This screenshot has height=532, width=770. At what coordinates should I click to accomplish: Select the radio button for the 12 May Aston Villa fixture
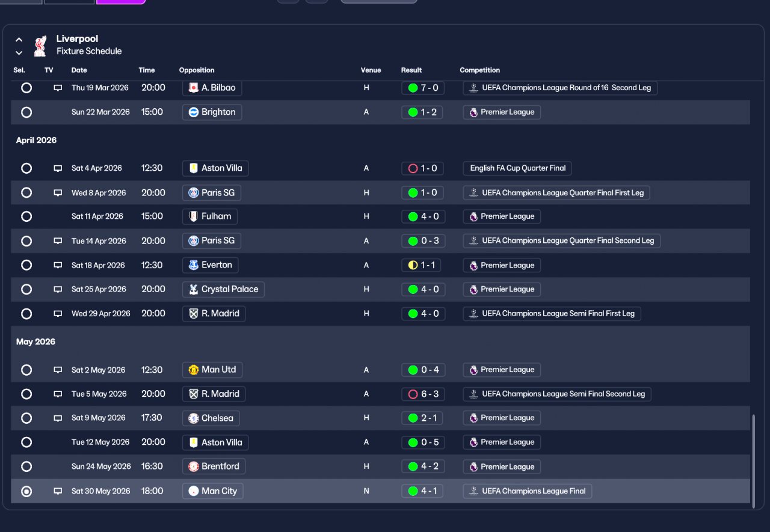26,442
